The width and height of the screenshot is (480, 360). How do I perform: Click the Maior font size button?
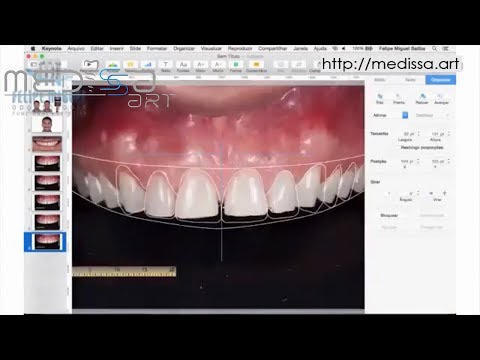[200, 64]
